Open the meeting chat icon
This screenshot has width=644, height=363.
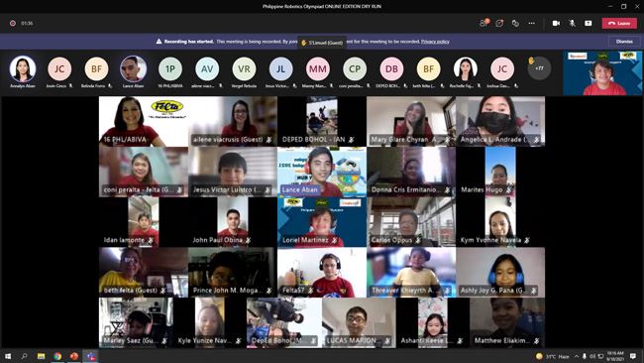[499, 23]
